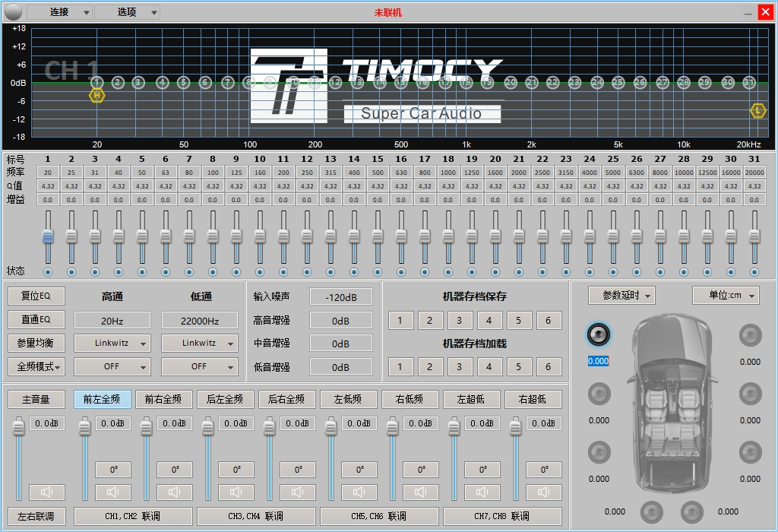Mute the 左超低 channel
Image resolution: width=778 pixels, height=532 pixels.
pyautogui.click(x=482, y=492)
